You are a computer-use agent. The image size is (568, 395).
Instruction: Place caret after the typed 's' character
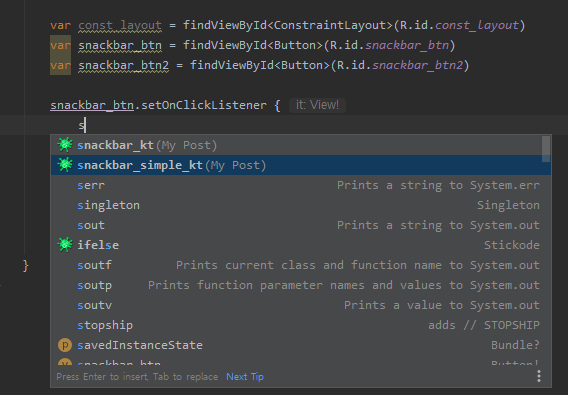85,125
